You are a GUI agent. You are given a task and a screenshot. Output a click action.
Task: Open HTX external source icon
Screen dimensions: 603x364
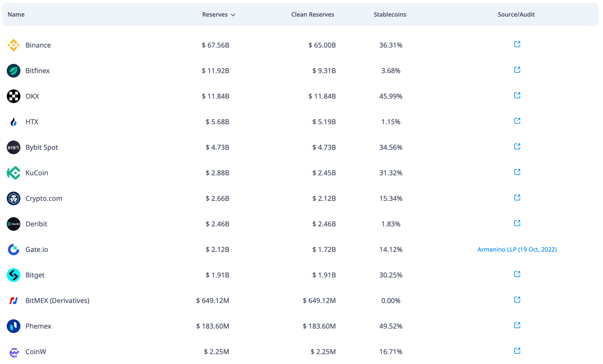pos(517,121)
